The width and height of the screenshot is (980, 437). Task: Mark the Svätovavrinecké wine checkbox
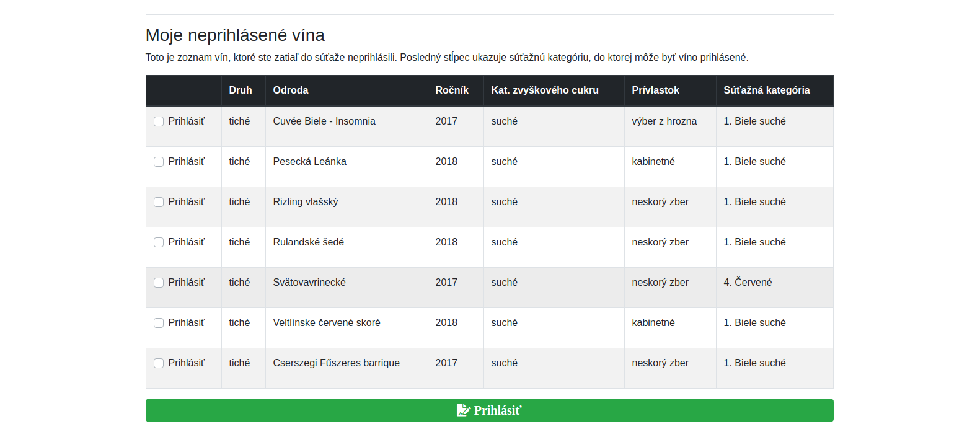[x=159, y=283]
